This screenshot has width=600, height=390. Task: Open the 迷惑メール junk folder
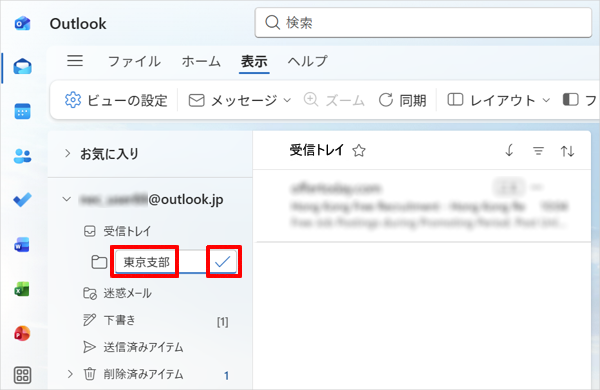tap(127, 293)
